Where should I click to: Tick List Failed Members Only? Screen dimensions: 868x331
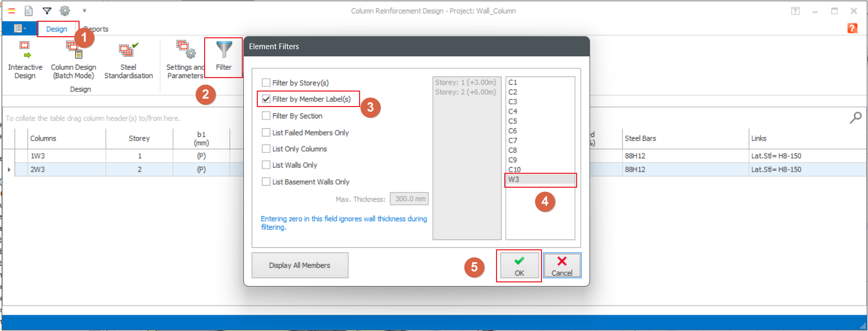click(x=266, y=133)
